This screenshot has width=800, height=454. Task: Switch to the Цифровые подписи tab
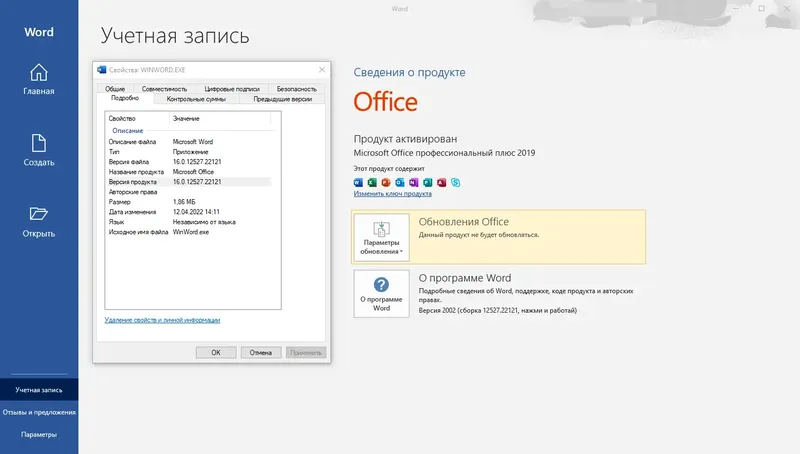[232, 89]
